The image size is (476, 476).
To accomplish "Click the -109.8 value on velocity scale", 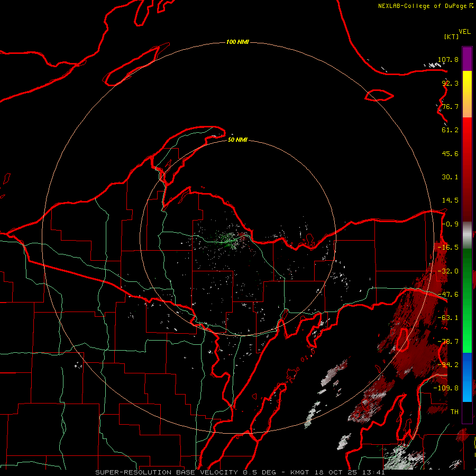I will tap(446, 388).
